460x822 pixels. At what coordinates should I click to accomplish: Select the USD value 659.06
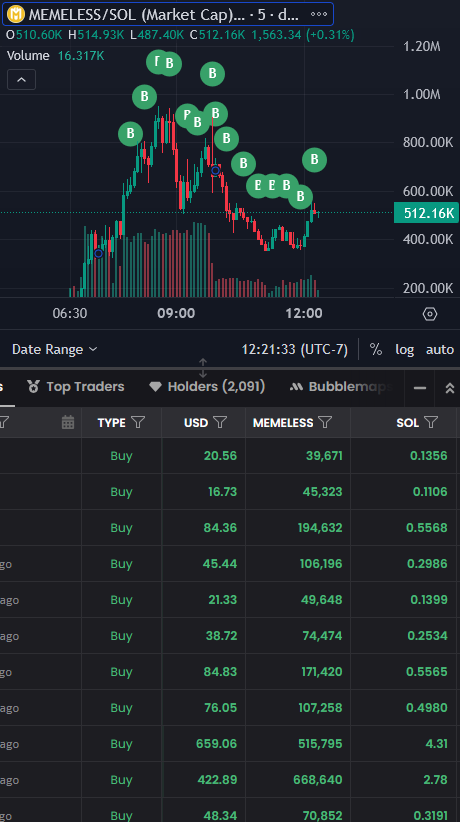pyautogui.click(x=216, y=743)
